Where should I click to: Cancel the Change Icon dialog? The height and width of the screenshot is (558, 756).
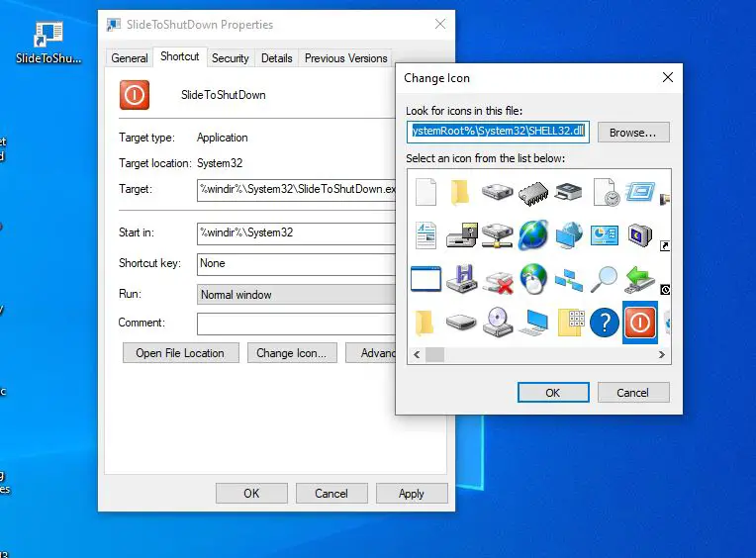633,392
